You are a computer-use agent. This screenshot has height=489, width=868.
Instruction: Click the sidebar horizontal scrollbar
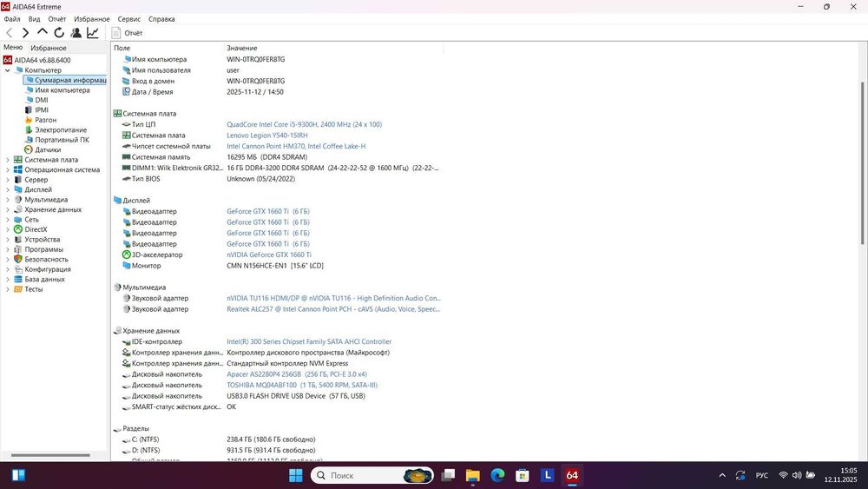[x=50, y=455]
